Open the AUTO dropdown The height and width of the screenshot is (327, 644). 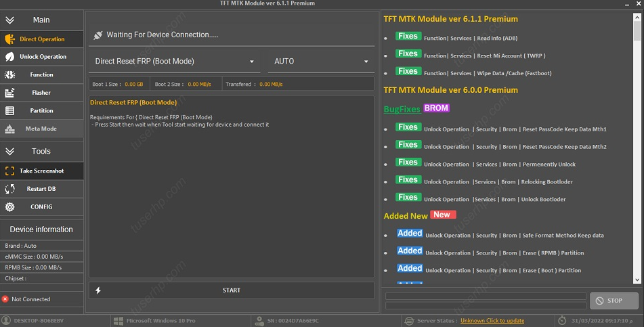click(x=321, y=62)
